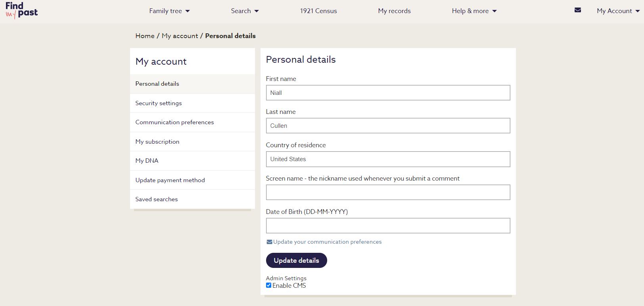Click the Date of Birth field
Image resolution: width=644 pixels, height=306 pixels.
click(387, 225)
